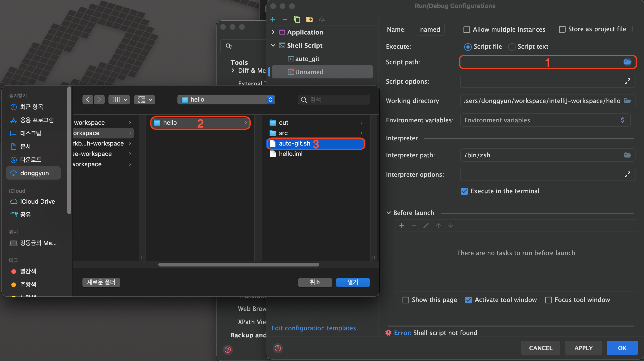Add a Before launch task
This screenshot has height=361, width=644.
coord(402,225)
